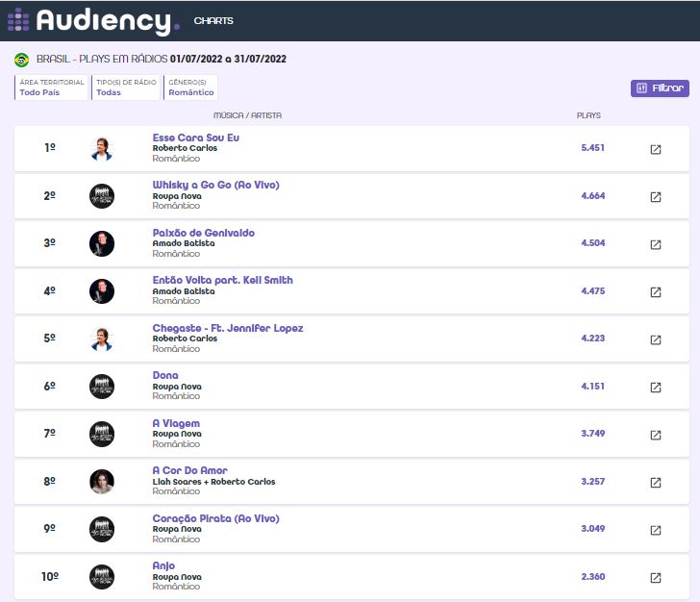Screen dimensions: 700x602
Task: Open external link for Paixão de Genivaldo
Action: [656, 244]
